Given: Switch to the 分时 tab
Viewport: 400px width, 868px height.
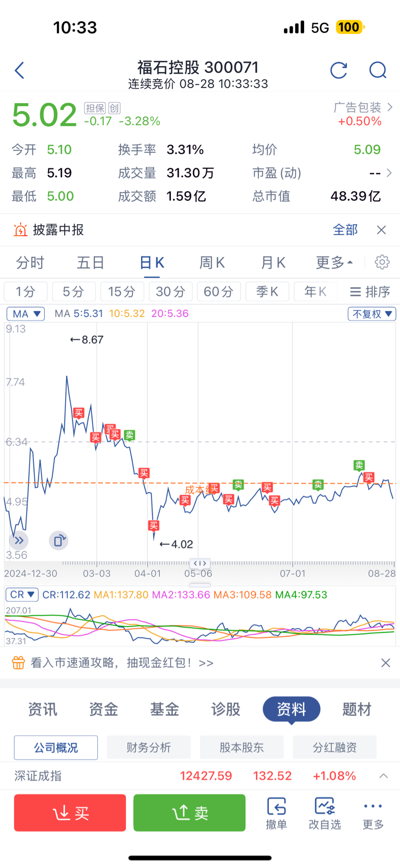Looking at the screenshot, I should coord(30,262).
